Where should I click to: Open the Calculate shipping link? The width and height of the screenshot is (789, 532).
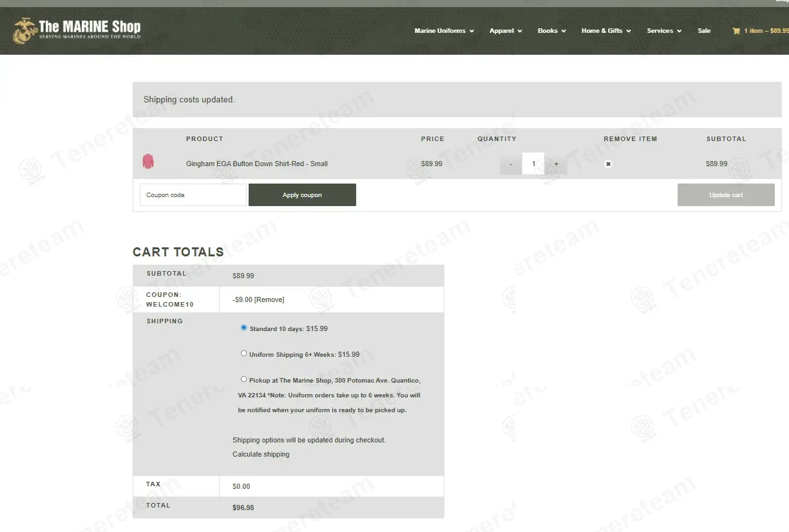pyautogui.click(x=261, y=454)
